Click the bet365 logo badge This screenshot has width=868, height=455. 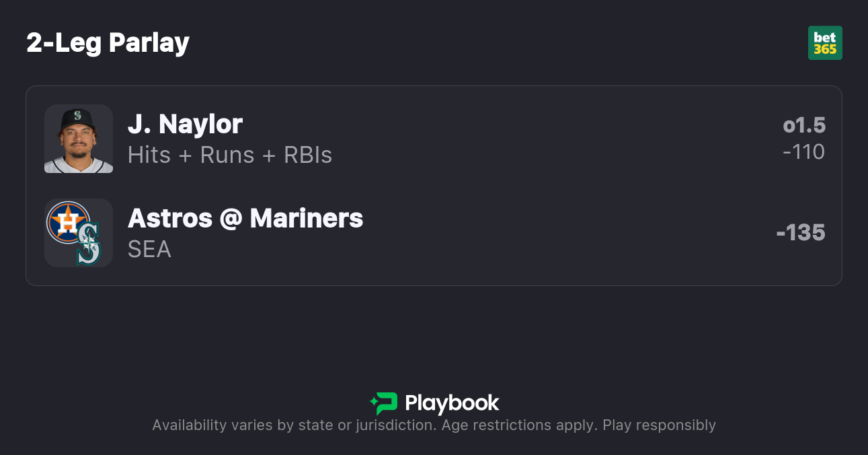[825, 43]
